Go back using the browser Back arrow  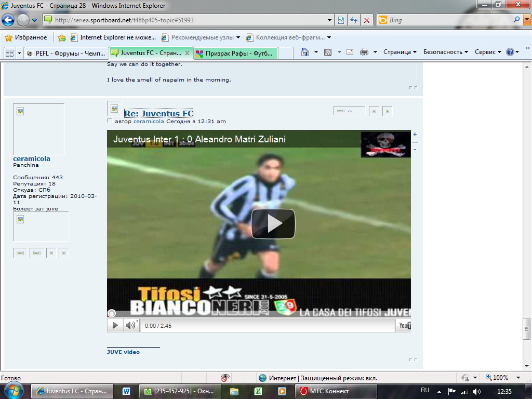click(x=8, y=20)
